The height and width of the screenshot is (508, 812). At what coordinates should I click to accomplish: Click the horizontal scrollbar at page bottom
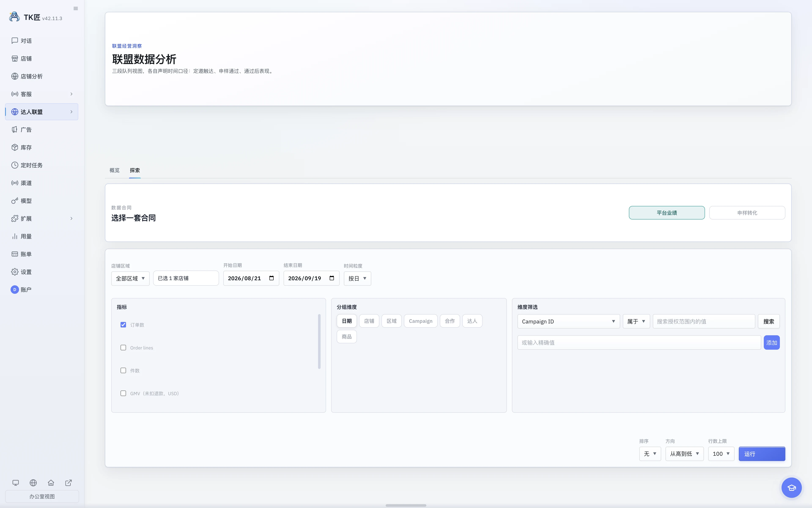[406, 505]
